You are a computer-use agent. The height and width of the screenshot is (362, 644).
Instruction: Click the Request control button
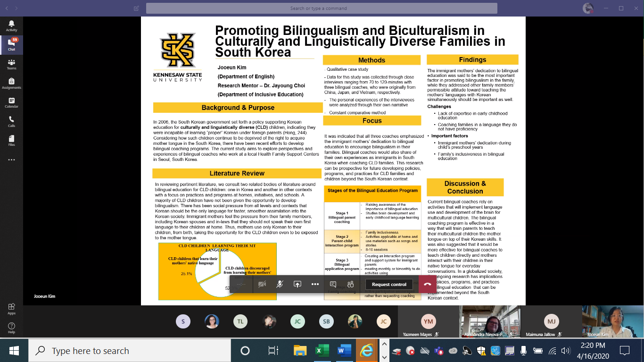[389, 284]
